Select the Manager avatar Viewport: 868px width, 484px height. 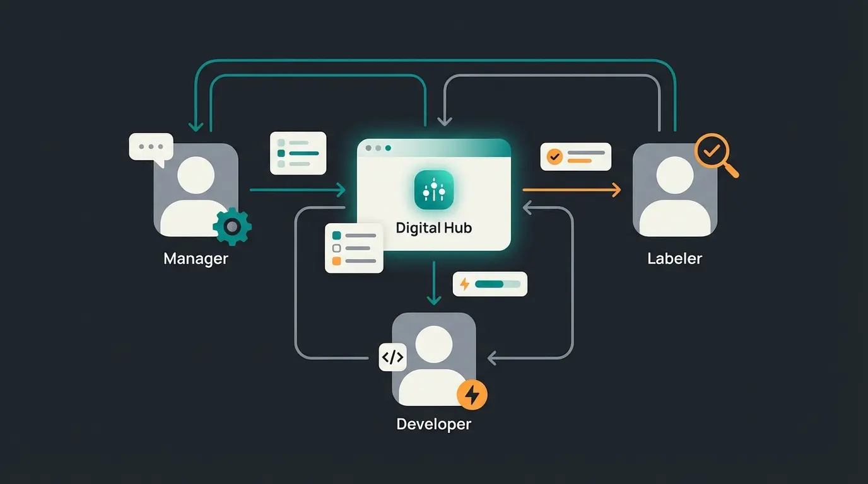[x=196, y=189]
